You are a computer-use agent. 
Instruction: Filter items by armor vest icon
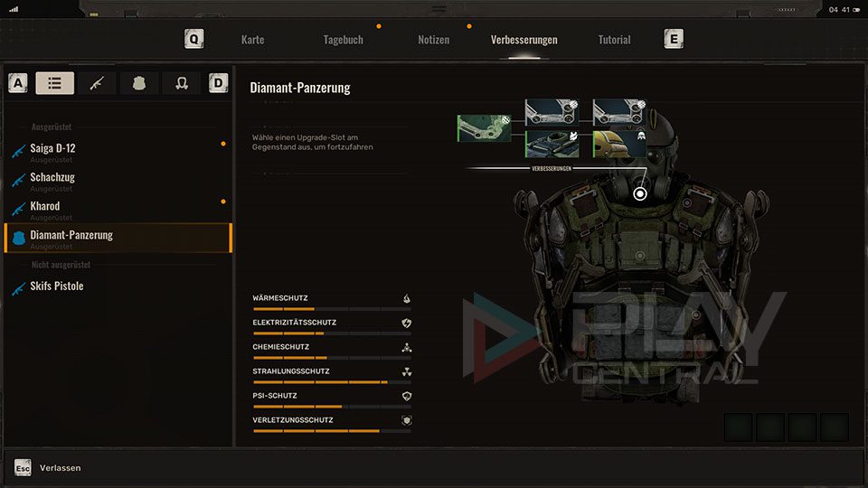click(x=139, y=83)
